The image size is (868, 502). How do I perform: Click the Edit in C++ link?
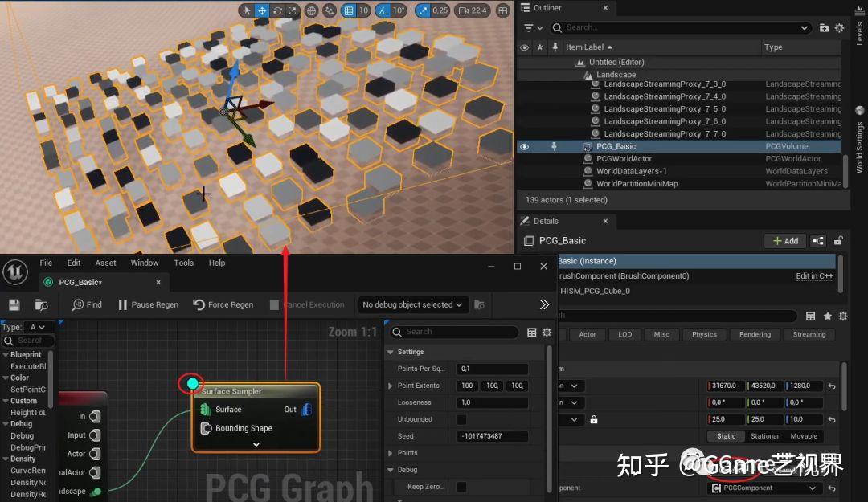[x=813, y=275]
